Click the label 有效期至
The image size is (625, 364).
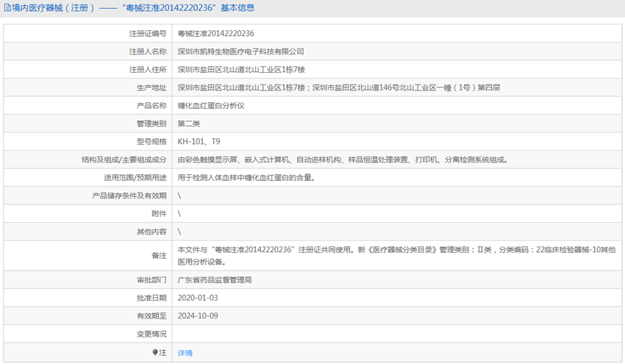tap(151, 315)
